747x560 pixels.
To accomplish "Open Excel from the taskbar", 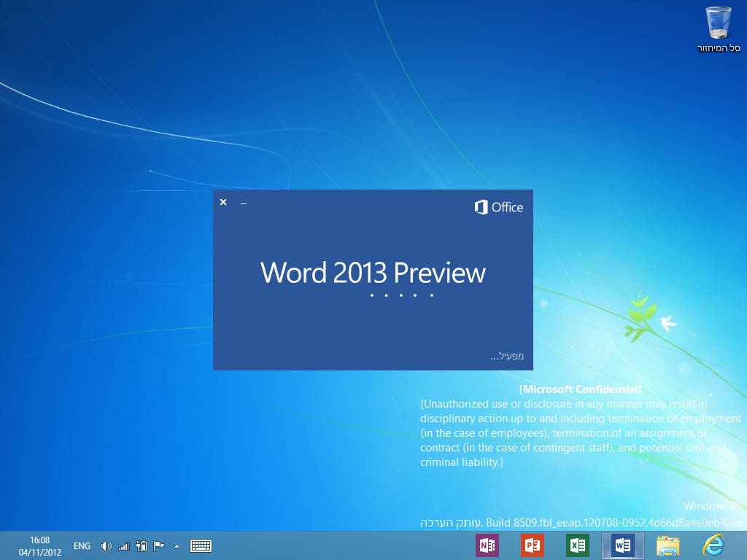I will 578,545.
